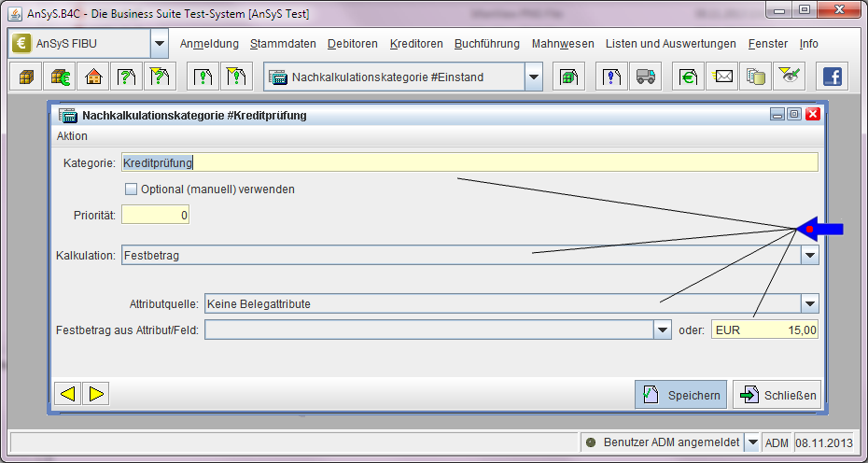Expand the Kalkulation dropdown
Viewport: 868px width, 463px height.
tap(809, 255)
